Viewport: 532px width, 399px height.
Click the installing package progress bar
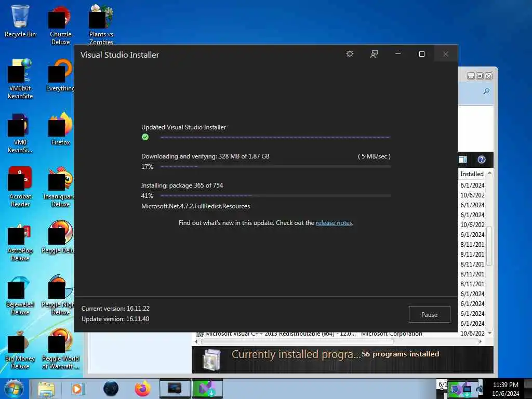275,196
